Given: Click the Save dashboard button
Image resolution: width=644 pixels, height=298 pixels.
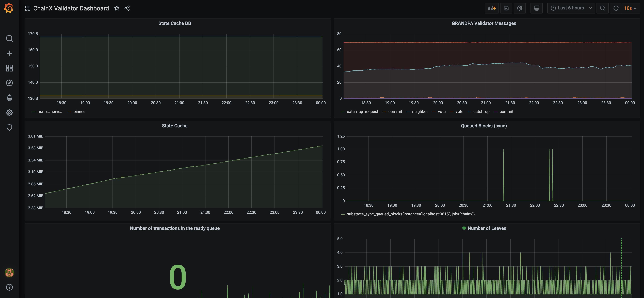Looking at the screenshot, I should click(x=506, y=8).
